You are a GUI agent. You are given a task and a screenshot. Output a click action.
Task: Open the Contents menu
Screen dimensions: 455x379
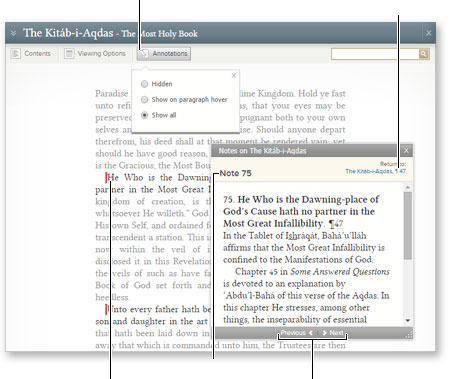point(31,54)
